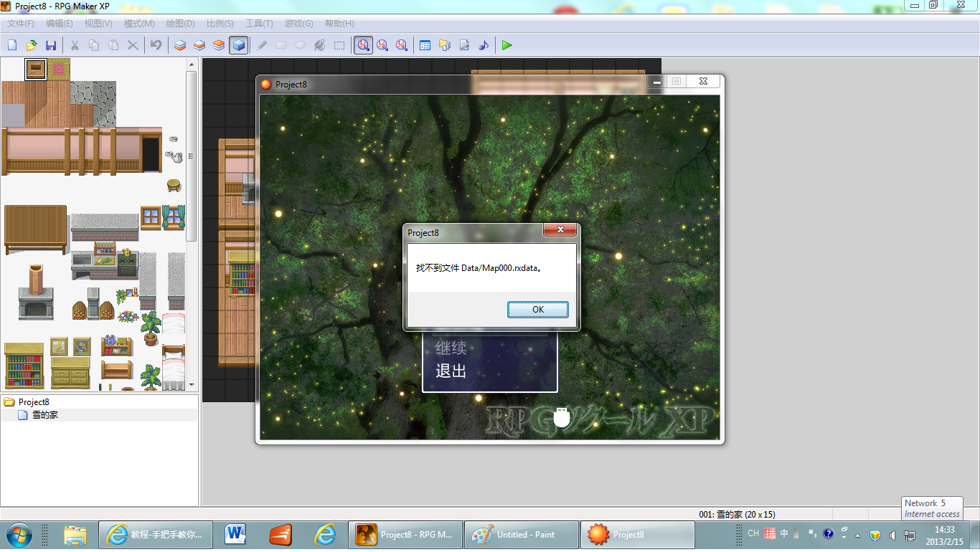This screenshot has width=980, height=552.
Task: Switch to map Layer 2
Action: tap(199, 45)
